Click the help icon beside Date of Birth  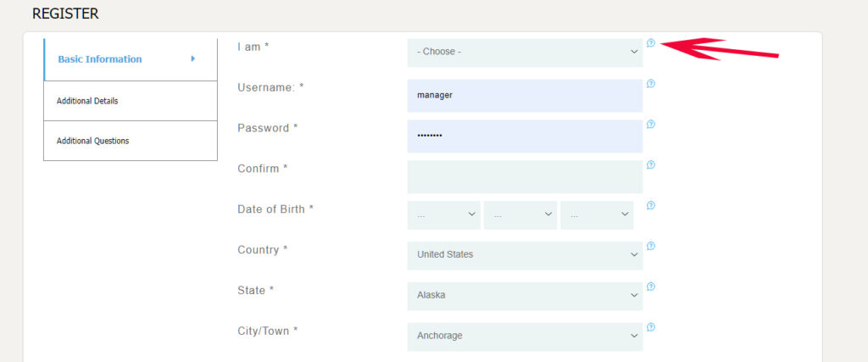(x=651, y=205)
